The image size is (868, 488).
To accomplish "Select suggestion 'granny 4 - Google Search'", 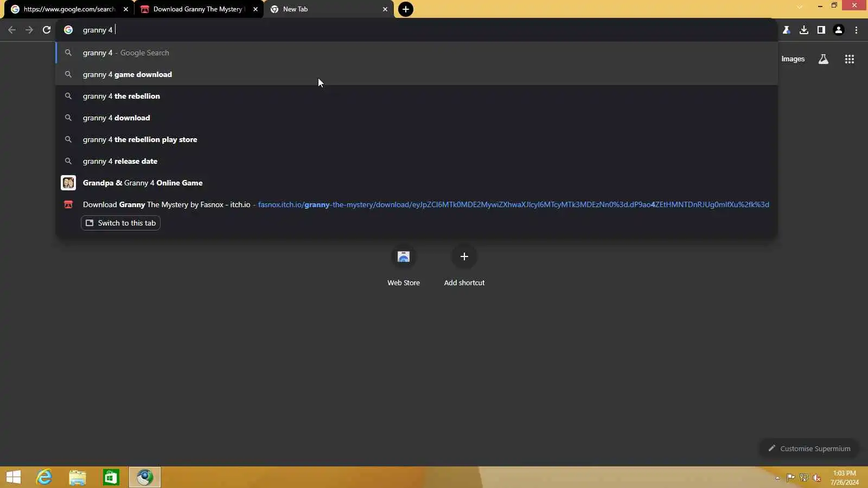I will point(417,53).
